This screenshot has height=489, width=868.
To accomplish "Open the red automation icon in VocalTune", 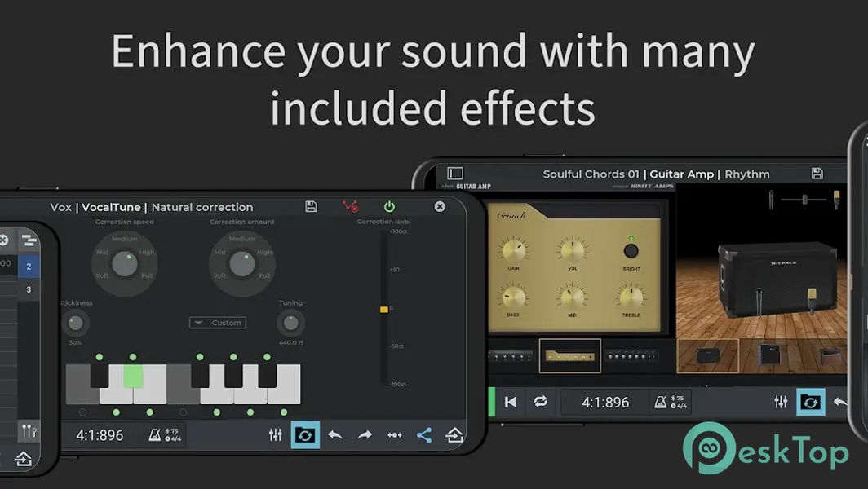I will [350, 206].
